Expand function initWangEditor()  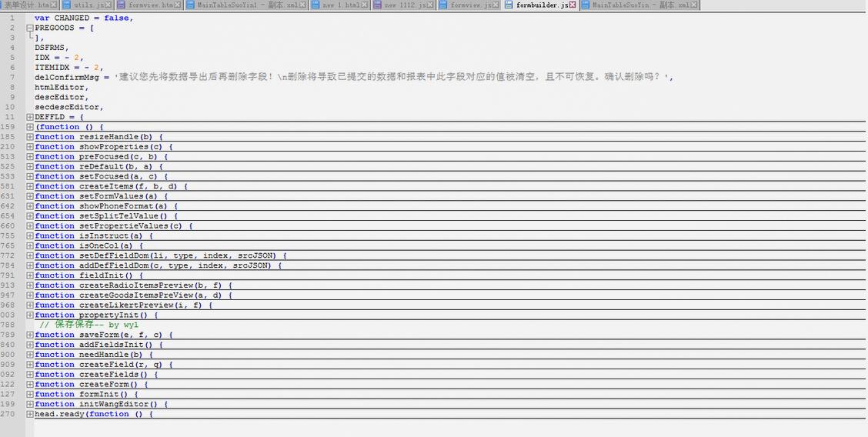point(30,405)
